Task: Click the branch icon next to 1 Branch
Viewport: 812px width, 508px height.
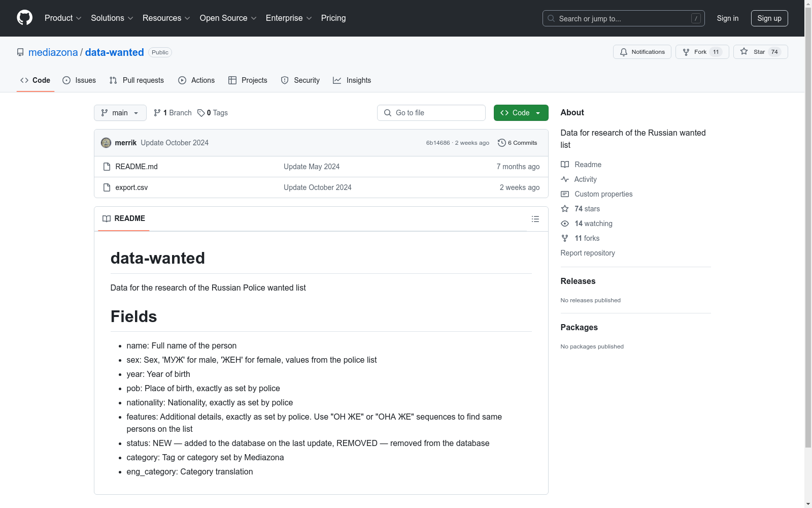Action: [x=157, y=113]
